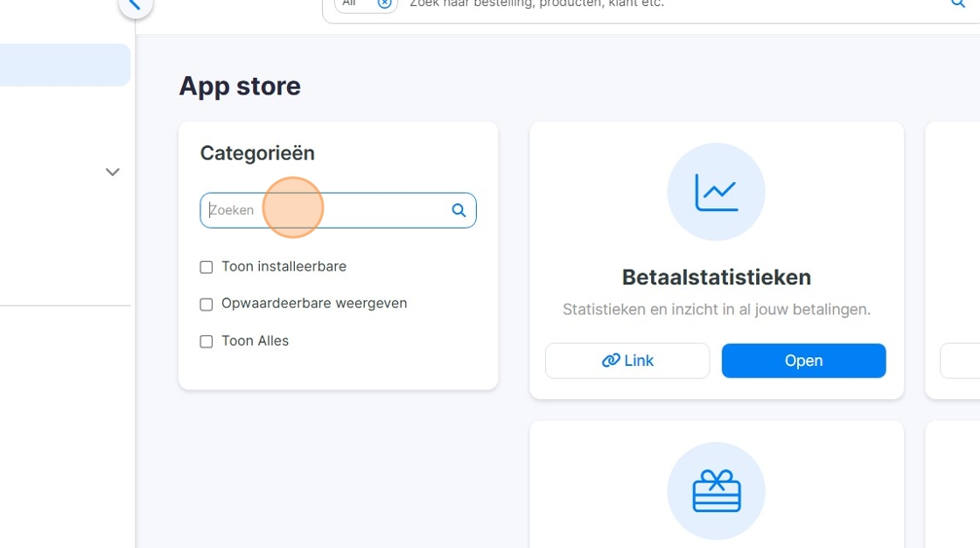Open the All filter dropdown pill
980x548 pixels.
click(366, 4)
